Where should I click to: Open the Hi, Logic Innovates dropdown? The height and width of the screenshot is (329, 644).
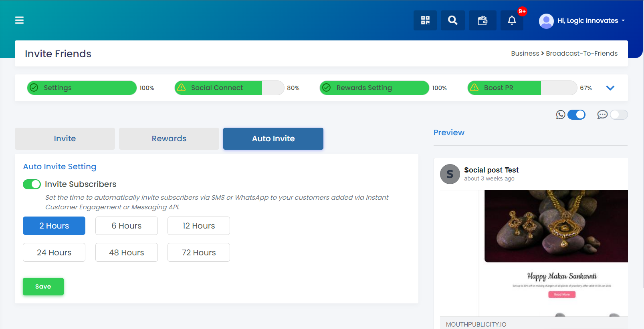(591, 20)
